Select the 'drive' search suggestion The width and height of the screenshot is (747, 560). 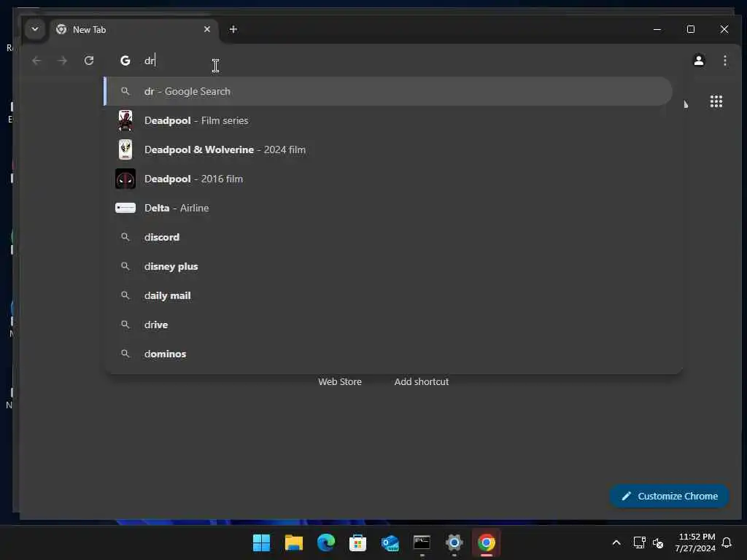point(388,324)
